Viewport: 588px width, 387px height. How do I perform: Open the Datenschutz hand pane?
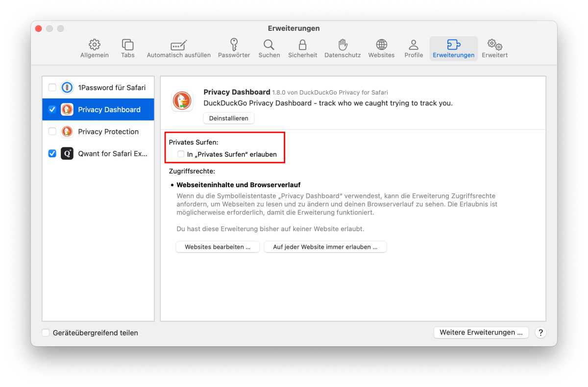[x=343, y=49]
